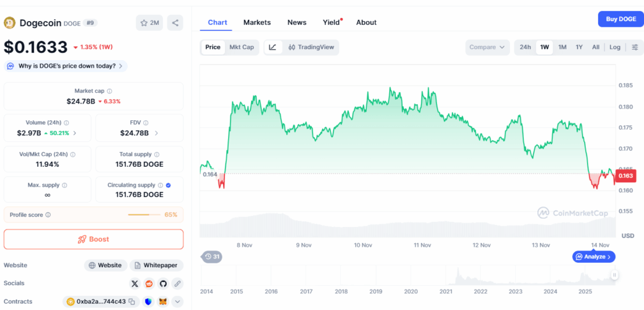Open Dogecoin's X (Twitter) profile
This screenshot has height=310, width=644.
coord(135,283)
